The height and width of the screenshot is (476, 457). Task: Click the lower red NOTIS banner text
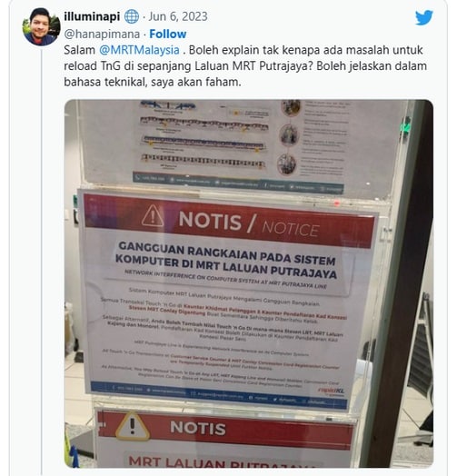click(198, 428)
